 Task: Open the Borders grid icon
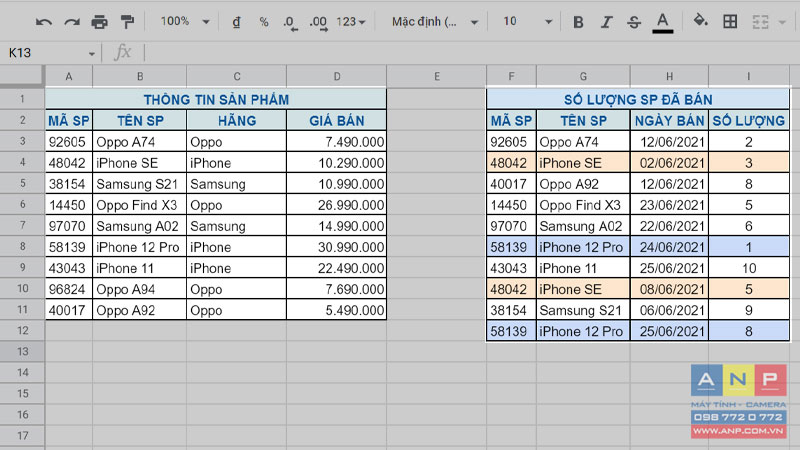730,21
